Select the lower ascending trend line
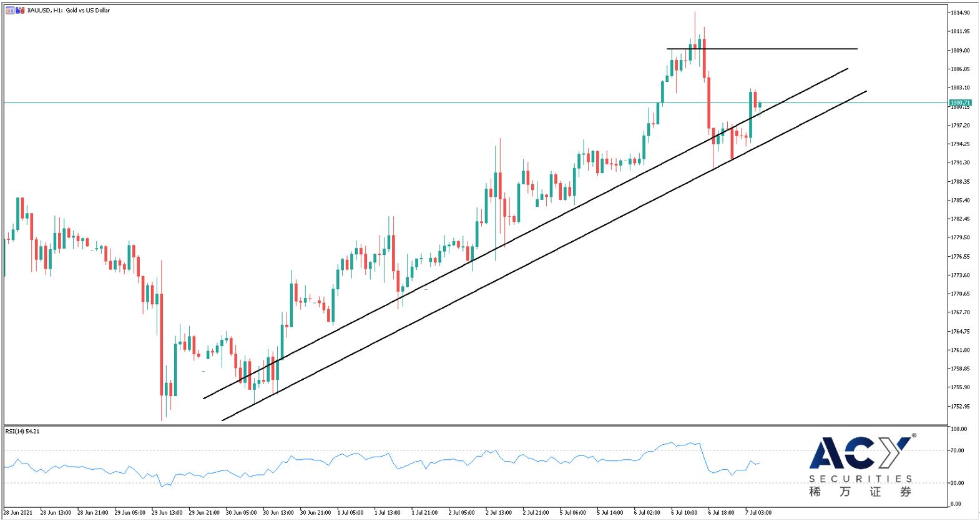The image size is (980, 521). click(544, 256)
